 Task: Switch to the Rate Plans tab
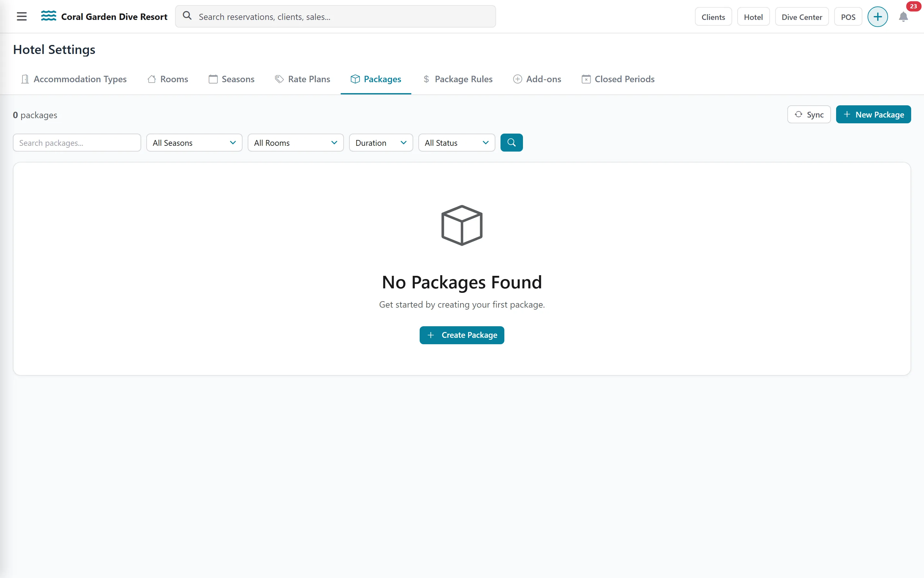click(303, 79)
